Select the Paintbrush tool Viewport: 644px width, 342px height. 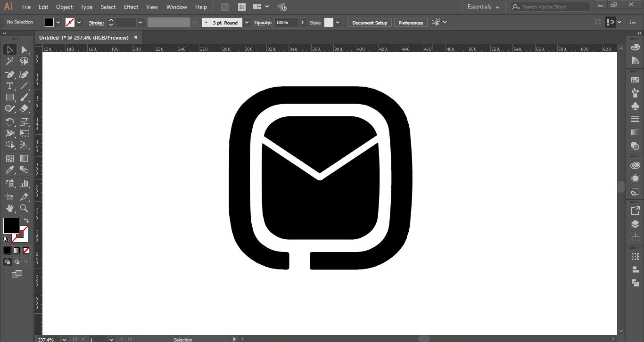coord(24,97)
